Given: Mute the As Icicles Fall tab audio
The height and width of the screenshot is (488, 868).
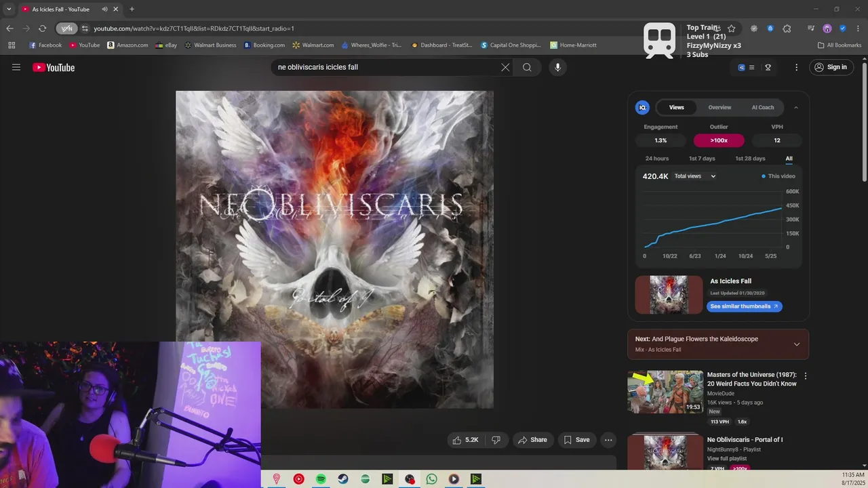Looking at the screenshot, I should (104, 9).
